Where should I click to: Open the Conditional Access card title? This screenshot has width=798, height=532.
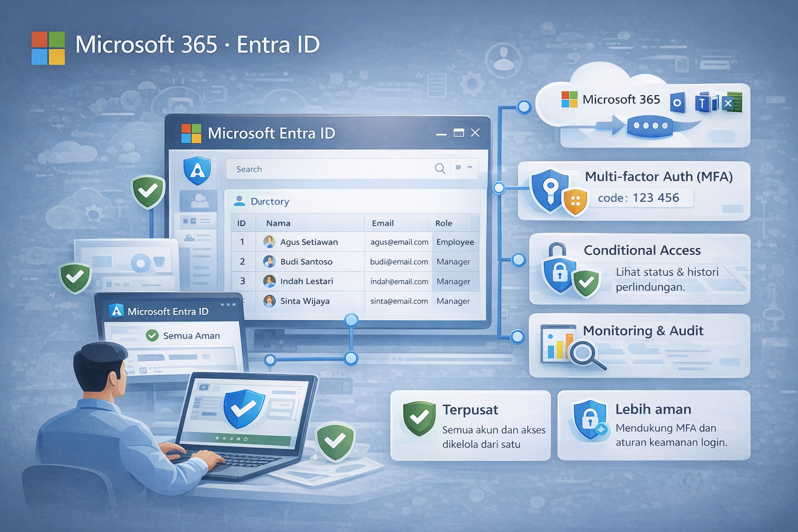pyautogui.click(x=642, y=250)
